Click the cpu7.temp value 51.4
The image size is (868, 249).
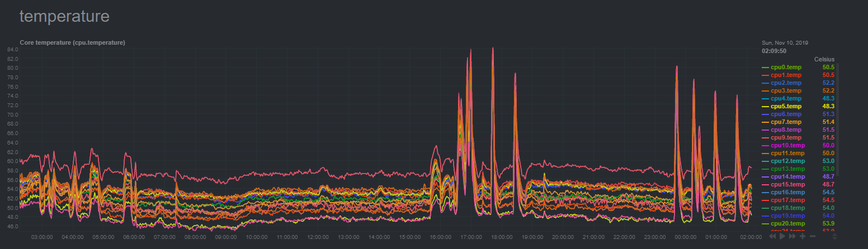[x=828, y=122]
